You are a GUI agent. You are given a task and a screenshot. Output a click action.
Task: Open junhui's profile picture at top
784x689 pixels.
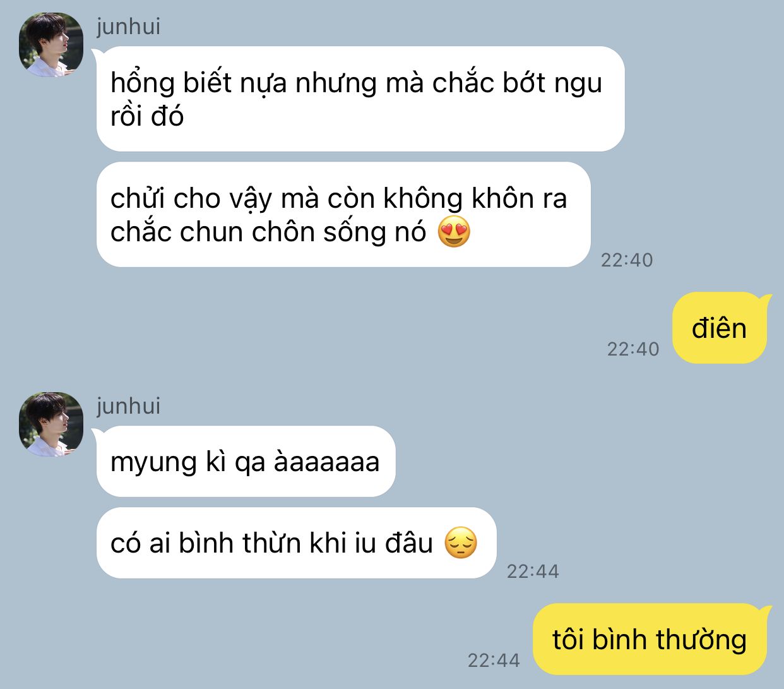click(51, 45)
